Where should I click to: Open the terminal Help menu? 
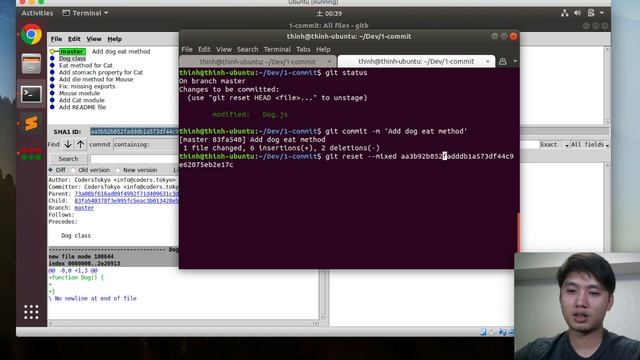(x=323, y=49)
